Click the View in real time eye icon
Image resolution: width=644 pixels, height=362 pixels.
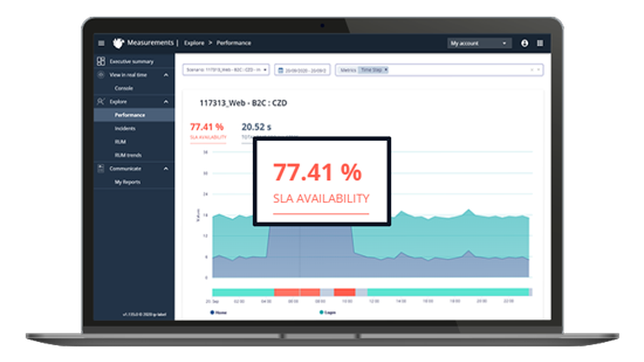tap(101, 75)
